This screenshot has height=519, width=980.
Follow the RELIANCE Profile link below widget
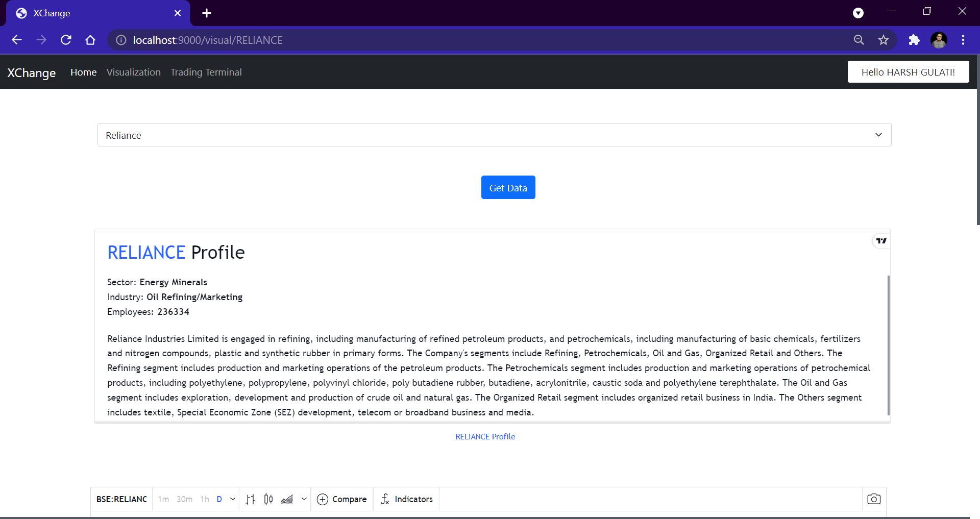[485, 436]
